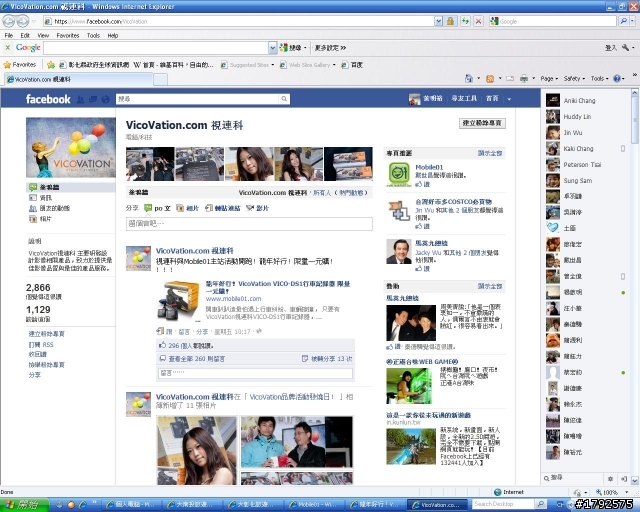The width and height of the screenshot is (640, 512).
Task: Click the address bar security lock icon
Action: [450, 21]
